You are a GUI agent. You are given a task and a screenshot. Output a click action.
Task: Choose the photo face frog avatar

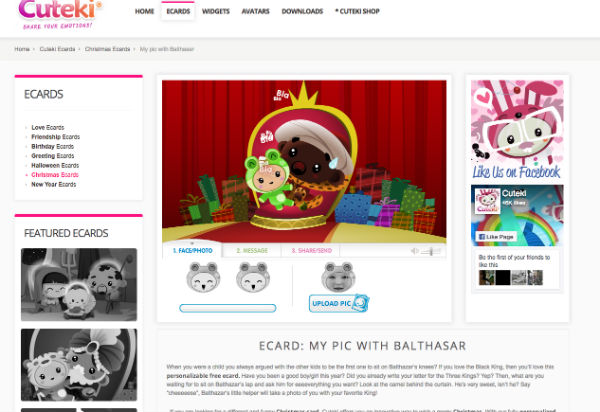click(x=335, y=276)
